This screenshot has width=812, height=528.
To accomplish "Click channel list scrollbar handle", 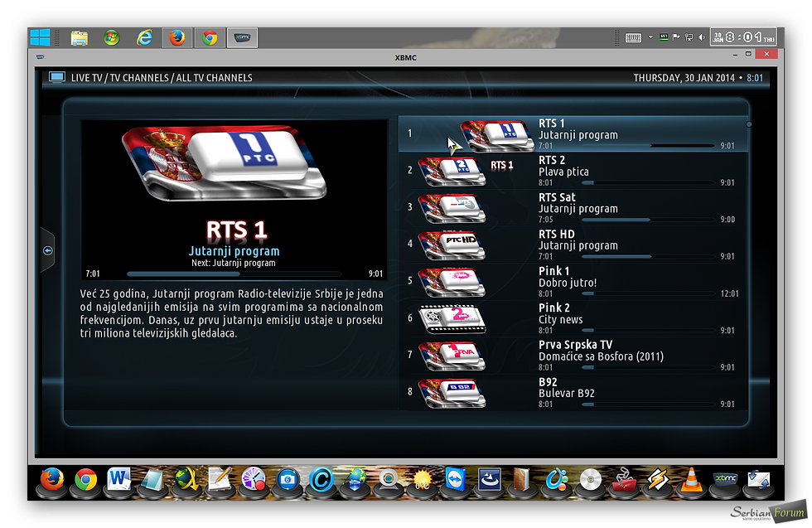I will pyautogui.click(x=749, y=124).
